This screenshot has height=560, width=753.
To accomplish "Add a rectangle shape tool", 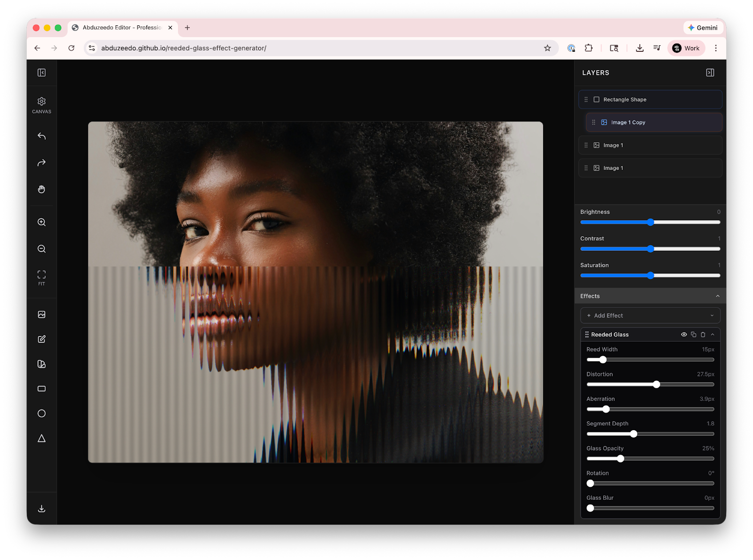I will (41, 389).
